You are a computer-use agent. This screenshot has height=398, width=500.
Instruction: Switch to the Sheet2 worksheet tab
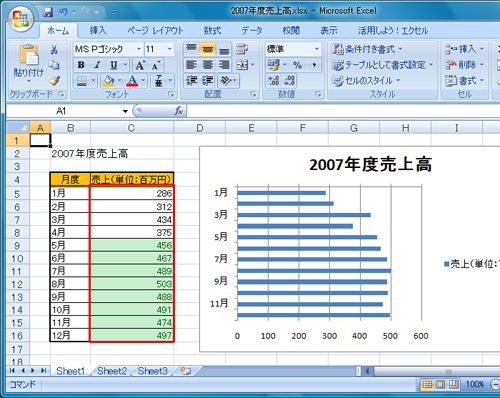pyautogui.click(x=112, y=371)
